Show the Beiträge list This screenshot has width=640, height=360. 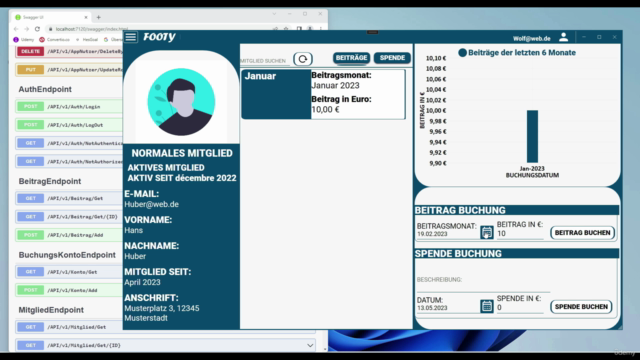pos(351,58)
